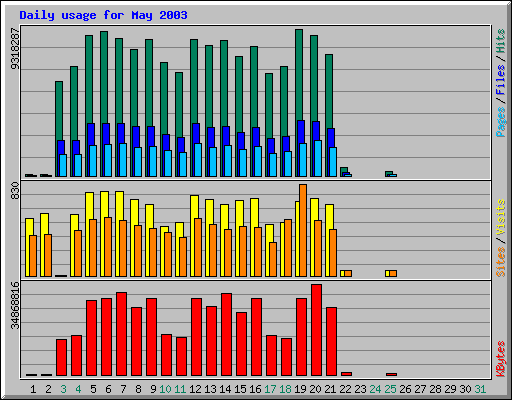Select the red KBytes bar for day 14
512x400 pixels.
(x=227, y=335)
